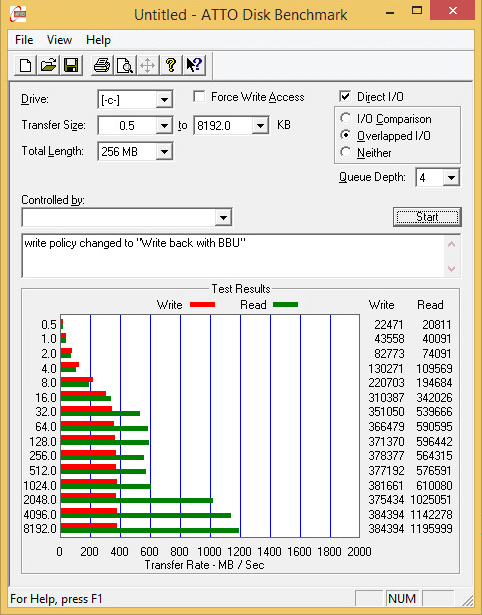Viewport: 482px width, 615px height.
Task: Open the Help menu
Action: tap(98, 40)
